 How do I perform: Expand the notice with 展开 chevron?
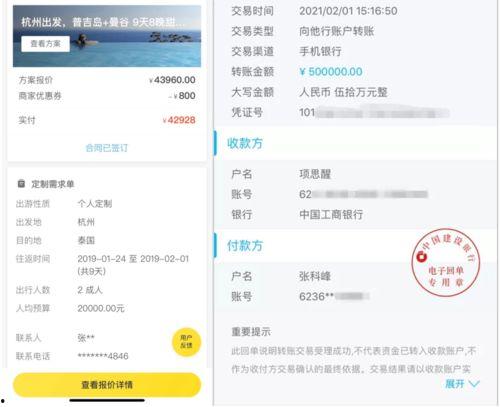[x=462, y=384]
